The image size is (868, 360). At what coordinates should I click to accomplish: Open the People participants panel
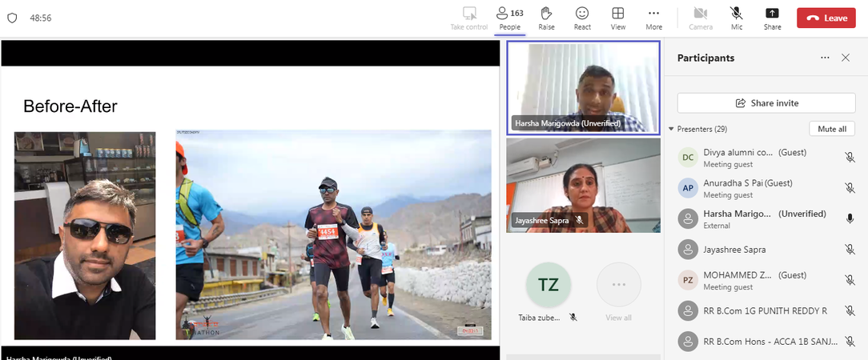coord(510,18)
